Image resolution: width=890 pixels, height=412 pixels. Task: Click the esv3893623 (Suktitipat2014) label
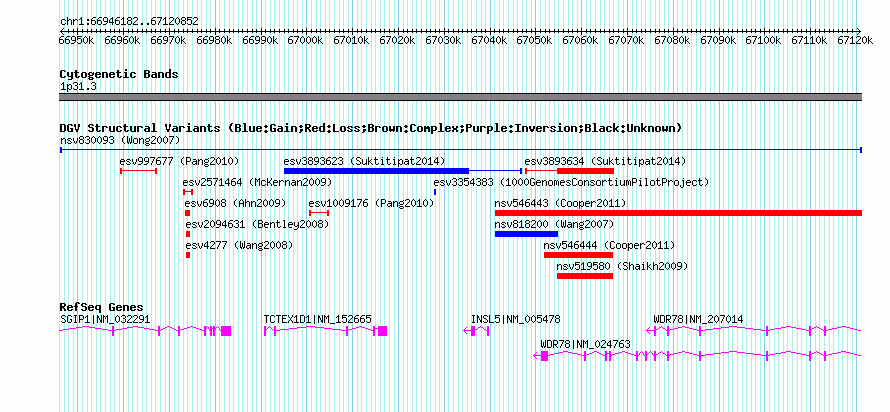point(364,161)
